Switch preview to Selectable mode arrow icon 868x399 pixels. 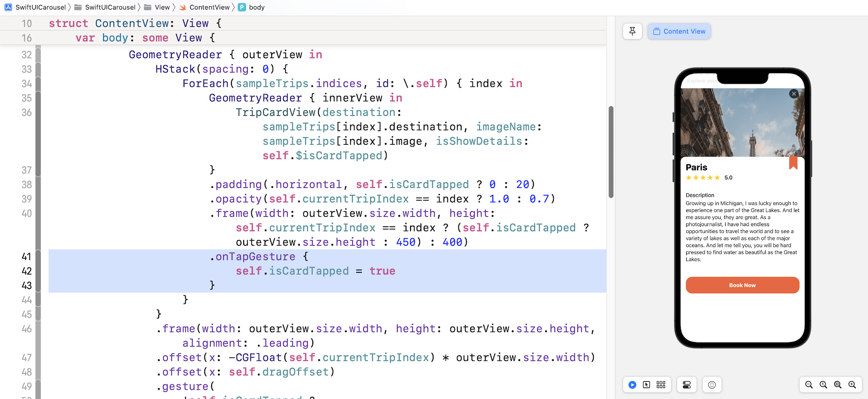646,385
